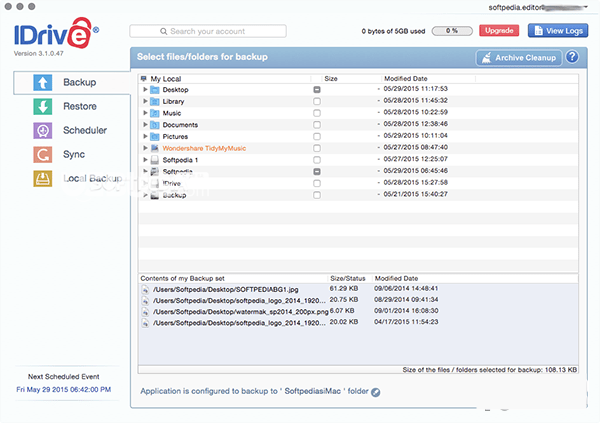Click the Wondershare TidyMyMusic volume icon
600x423 pixels.
[x=155, y=148]
